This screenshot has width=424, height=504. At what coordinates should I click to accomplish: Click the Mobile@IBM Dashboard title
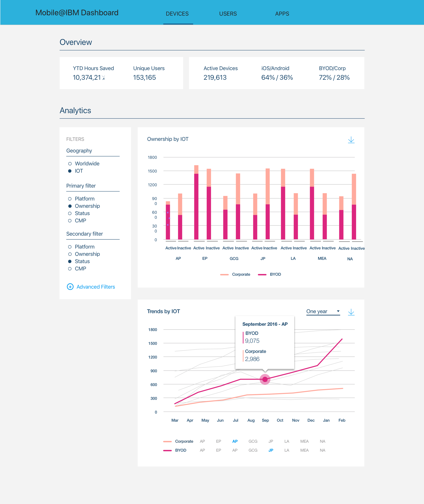pos(77,13)
